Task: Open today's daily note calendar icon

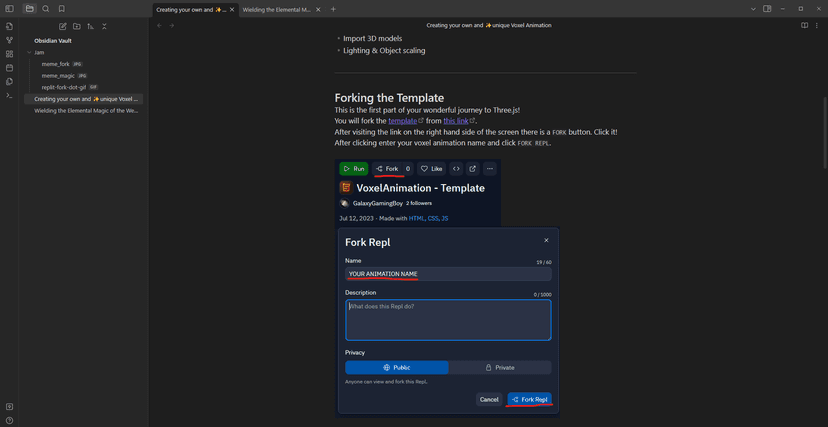Action: click(9, 68)
